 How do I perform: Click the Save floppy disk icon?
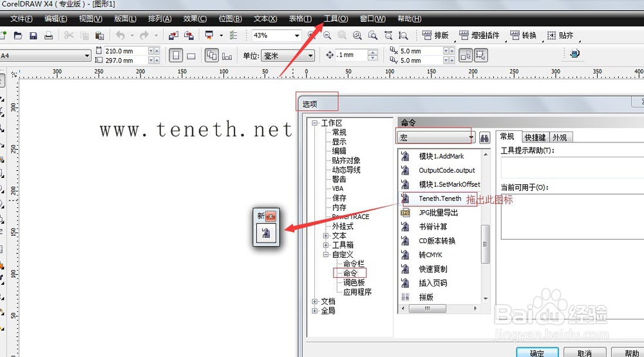pos(33,35)
